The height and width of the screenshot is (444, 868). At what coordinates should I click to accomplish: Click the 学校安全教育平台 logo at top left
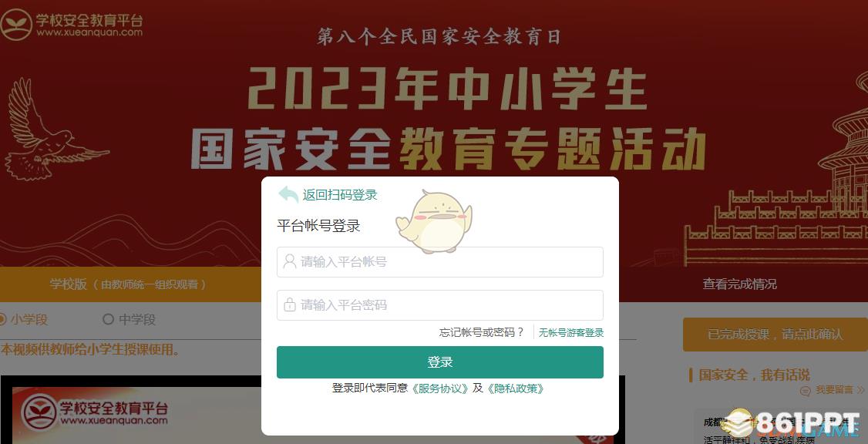click(72, 25)
